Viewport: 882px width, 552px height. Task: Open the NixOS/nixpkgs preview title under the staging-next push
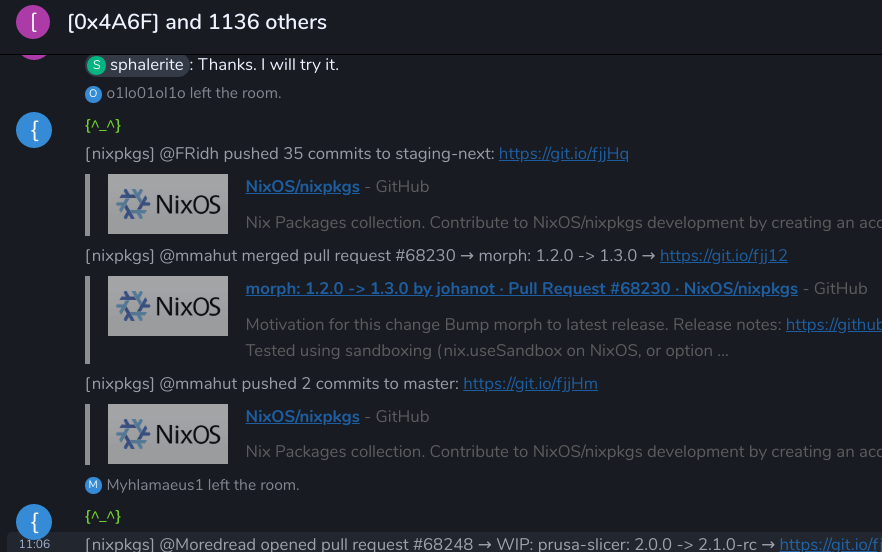tap(302, 186)
